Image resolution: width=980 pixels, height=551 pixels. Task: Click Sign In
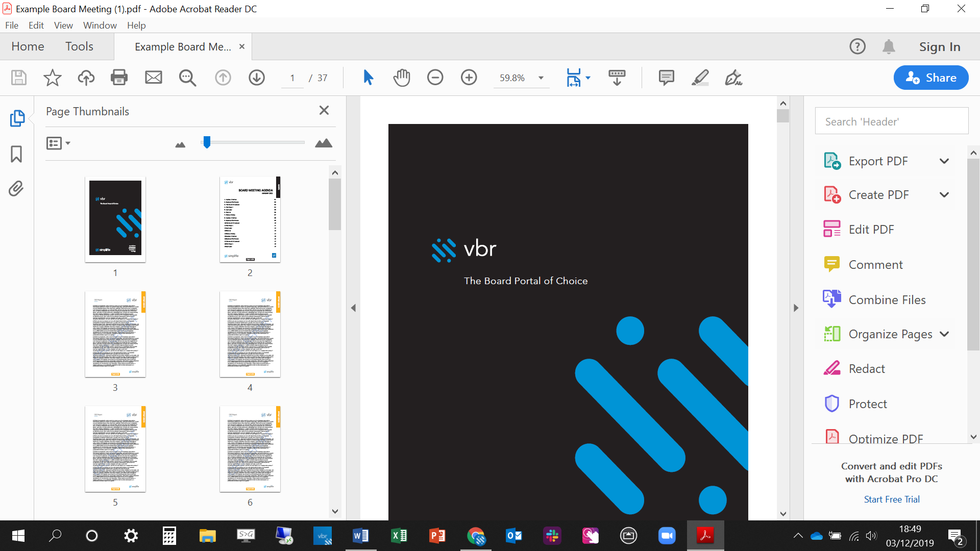940,47
